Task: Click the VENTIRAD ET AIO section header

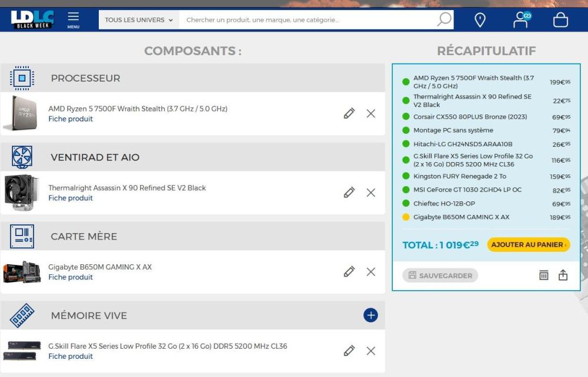Action: 193,157
